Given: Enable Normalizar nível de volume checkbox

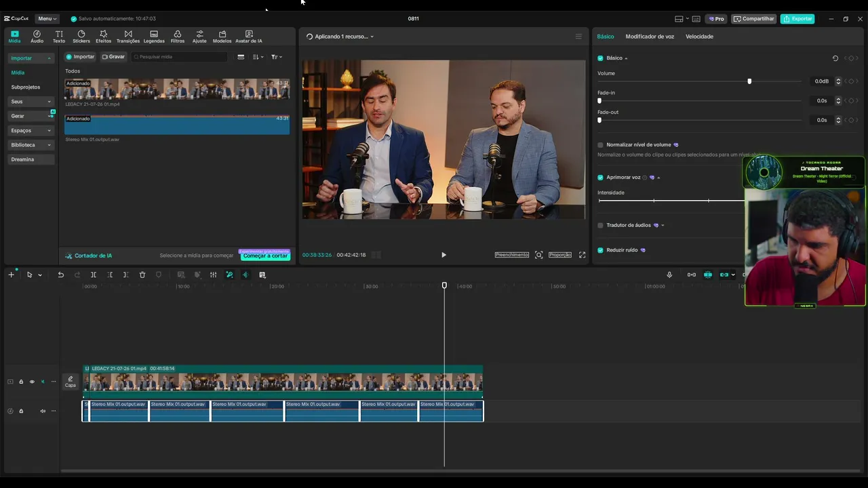Looking at the screenshot, I should point(600,145).
